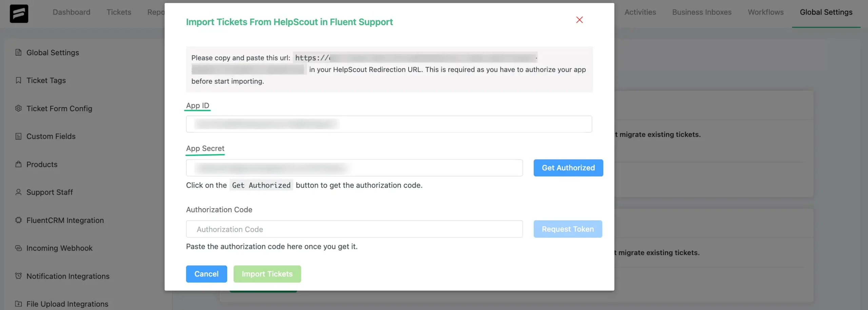Click the Cancel button

click(206, 274)
